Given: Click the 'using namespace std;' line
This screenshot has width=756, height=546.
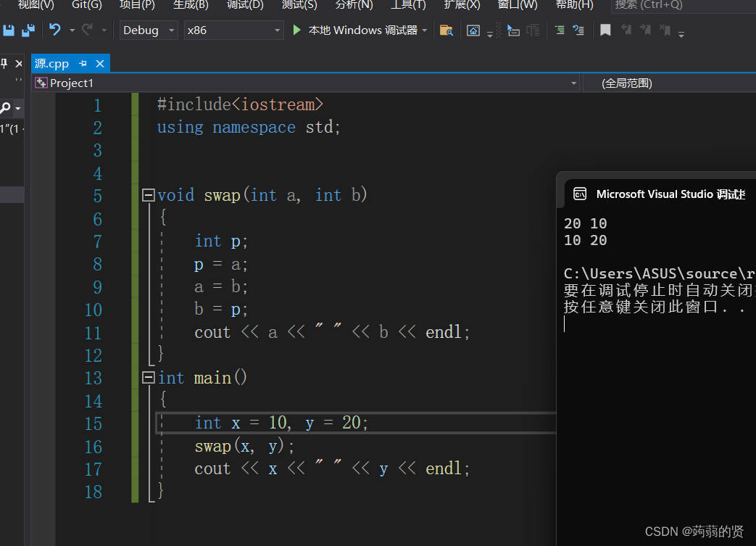Looking at the screenshot, I should coord(249,128).
